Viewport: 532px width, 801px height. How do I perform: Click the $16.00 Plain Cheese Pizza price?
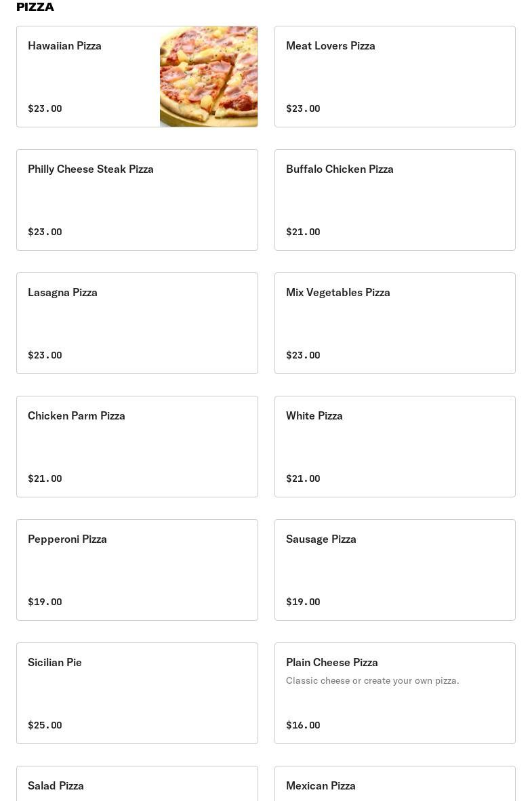[x=303, y=725]
